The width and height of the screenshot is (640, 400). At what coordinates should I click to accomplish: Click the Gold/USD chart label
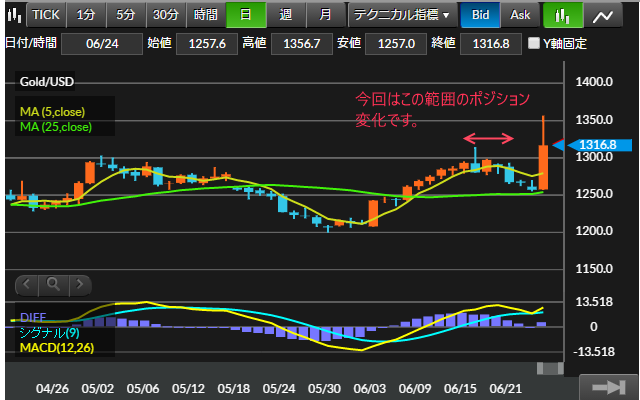pyautogui.click(x=47, y=82)
